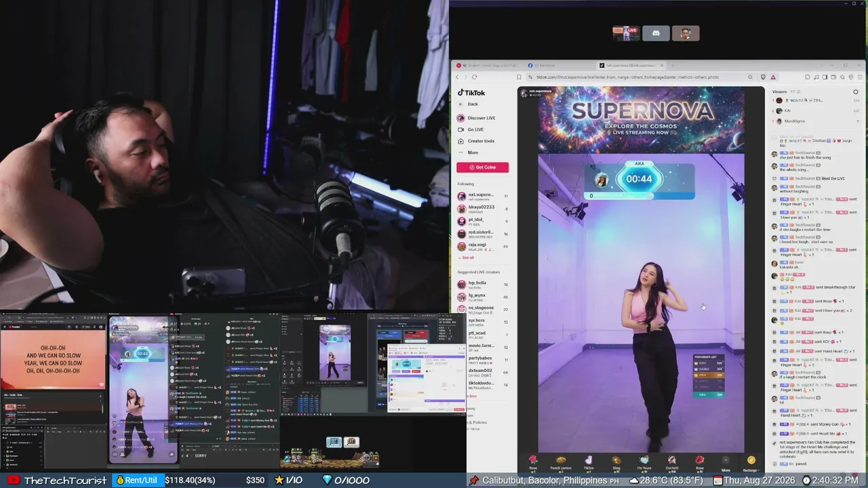Open fg_wynx in suggested LIVE creators

pos(483,297)
